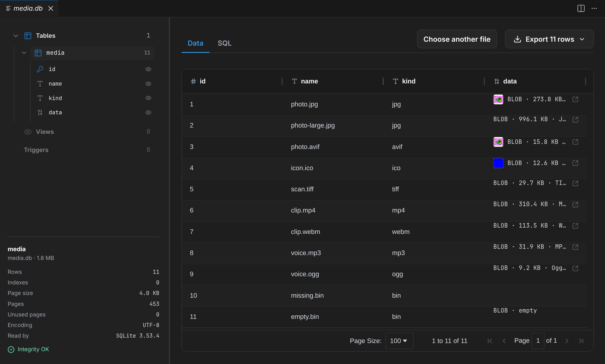The height and width of the screenshot is (364, 605).
Task: Go to the first page
Action: [490, 341]
